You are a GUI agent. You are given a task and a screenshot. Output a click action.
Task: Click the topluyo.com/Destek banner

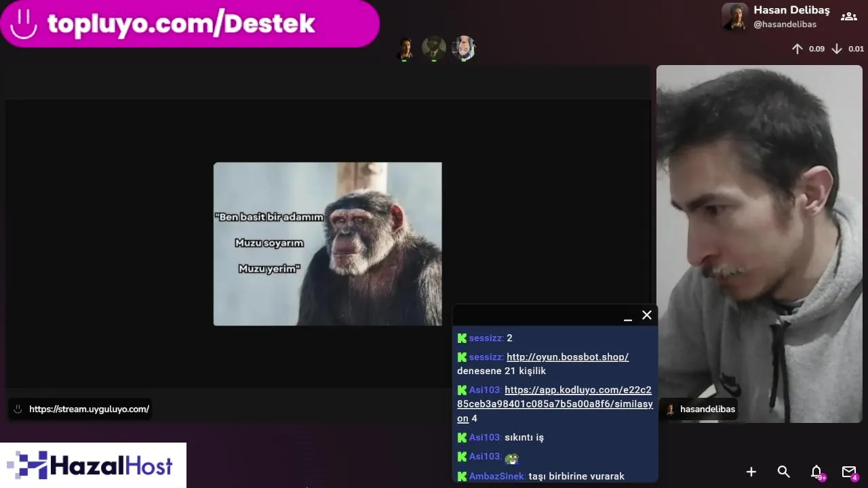coord(190,24)
